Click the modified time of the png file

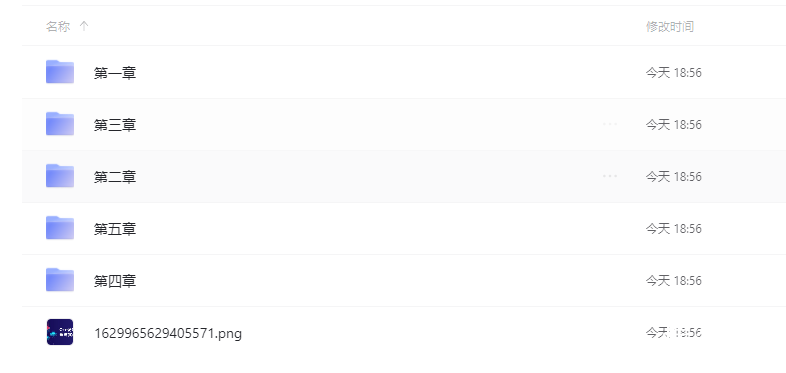(673, 332)
